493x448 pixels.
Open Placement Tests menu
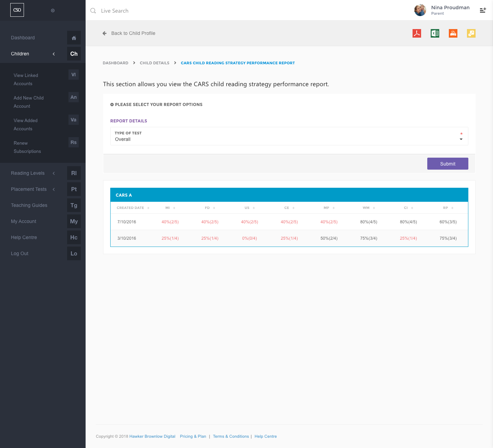(29, 189)
